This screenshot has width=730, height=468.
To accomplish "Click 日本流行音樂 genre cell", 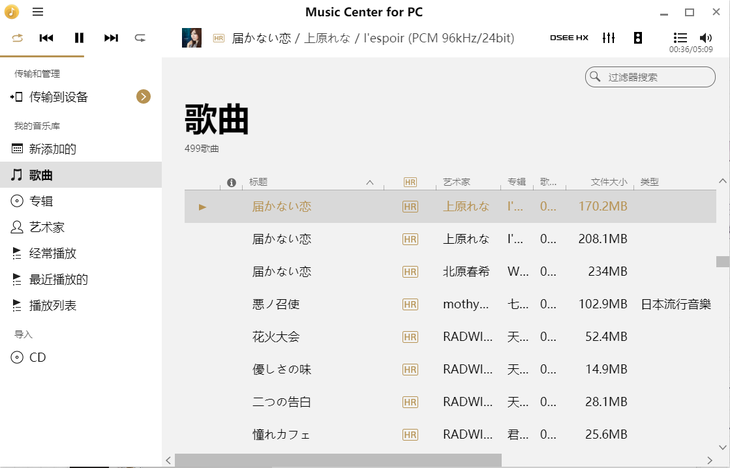I will (x=676, y=304).
